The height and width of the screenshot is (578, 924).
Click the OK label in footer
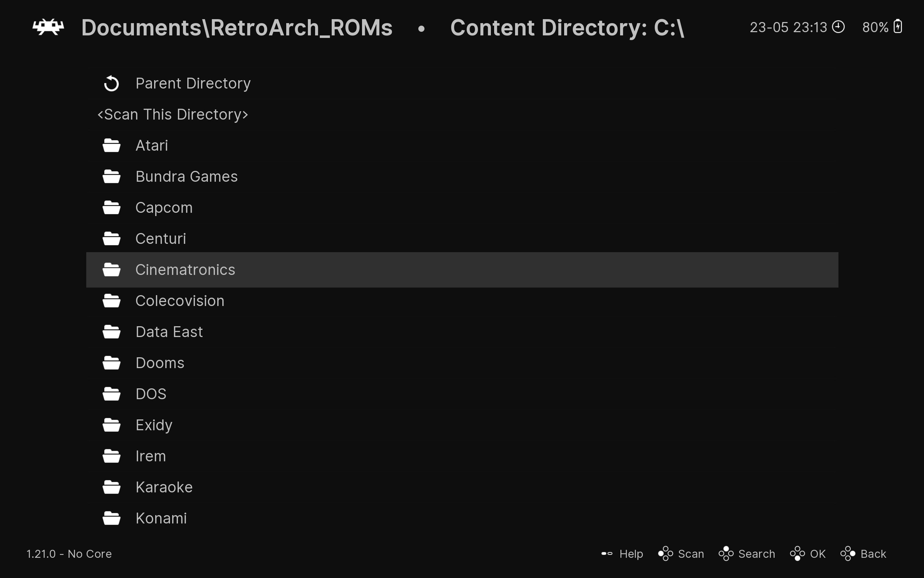coord(818,553)
